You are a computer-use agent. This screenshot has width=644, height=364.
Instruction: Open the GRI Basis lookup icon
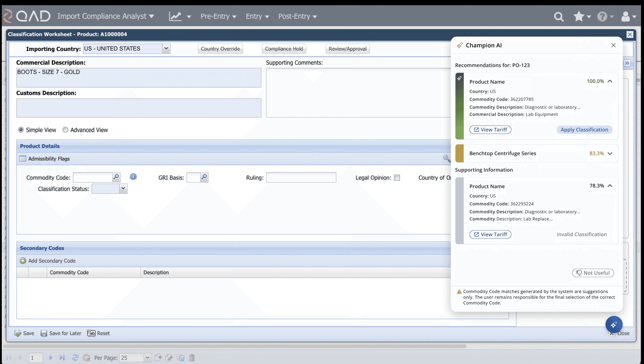pos(204,177)
